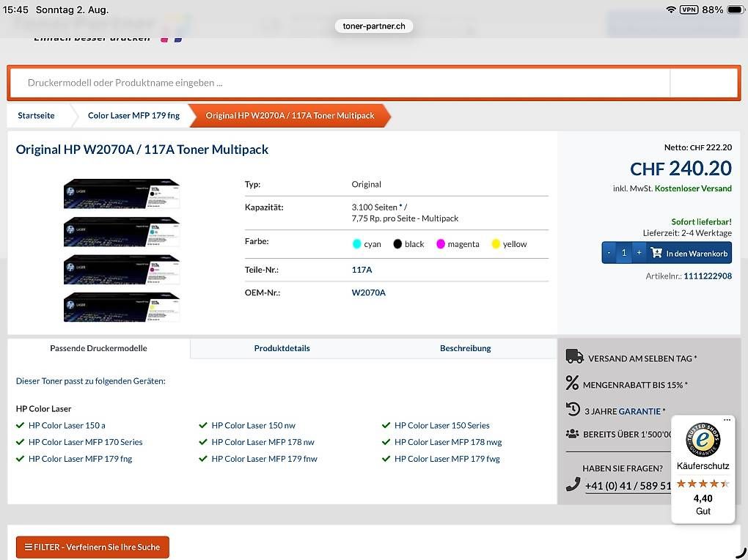The image size is (748, 560).
Task: Click the checkmark beside HP Color Laser 150 a
Action: click(x=20, y=425)
